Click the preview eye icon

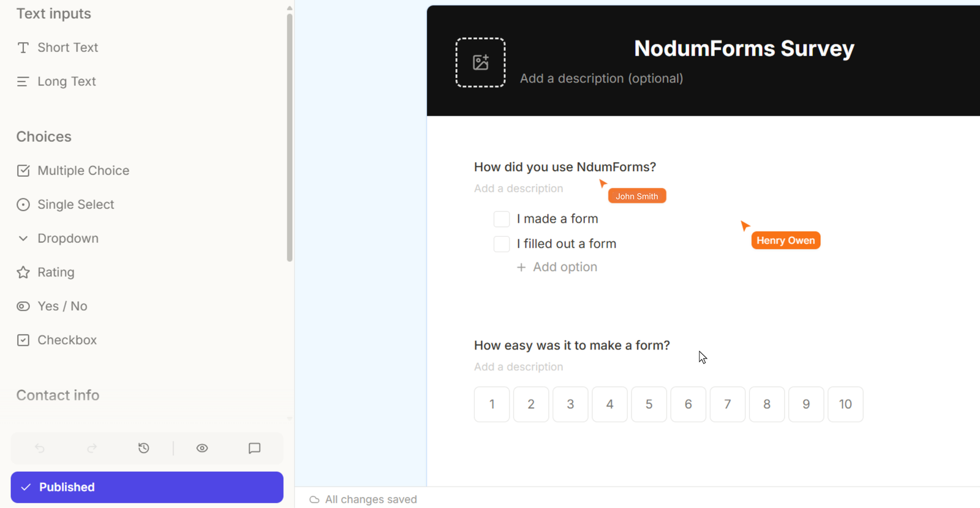coord(202,448)
